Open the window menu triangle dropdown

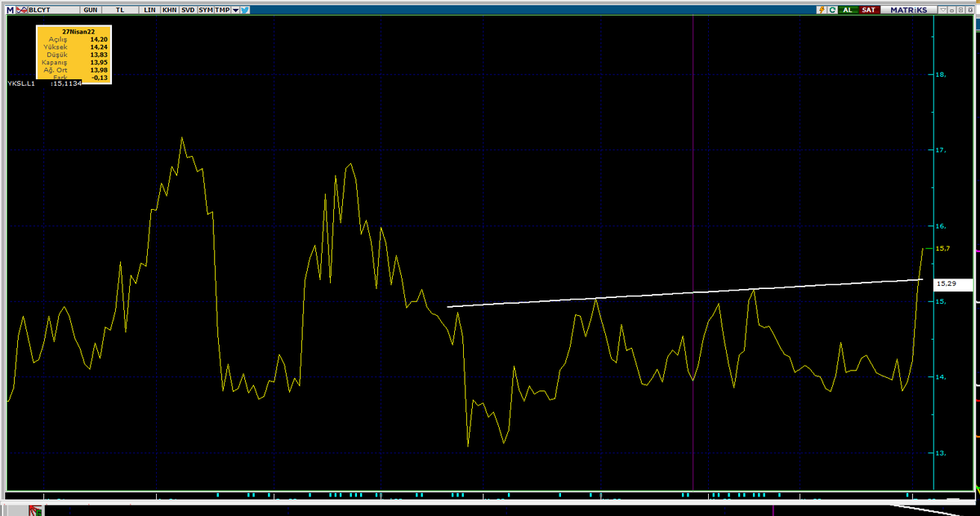pos(944,10)
